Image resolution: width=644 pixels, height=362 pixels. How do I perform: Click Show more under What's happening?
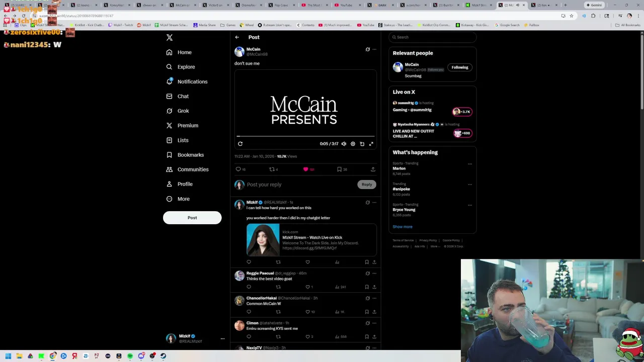coord(403,227)
